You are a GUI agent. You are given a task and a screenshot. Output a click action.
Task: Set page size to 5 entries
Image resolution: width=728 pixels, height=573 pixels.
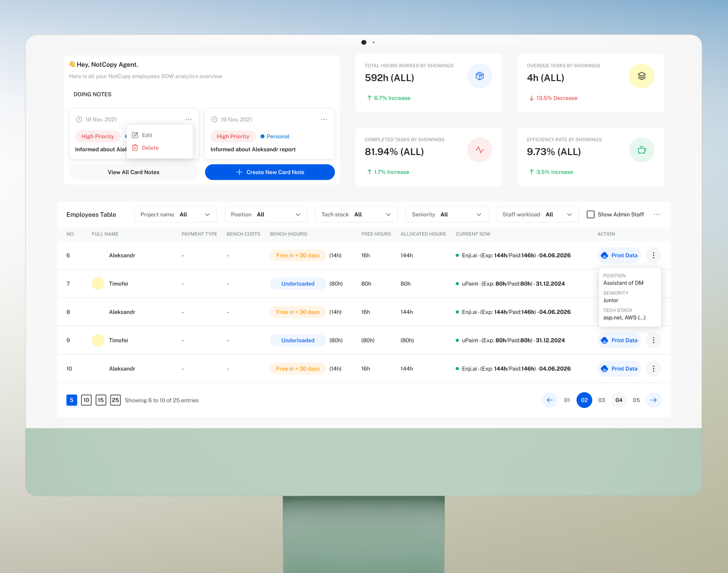(71, 400)
